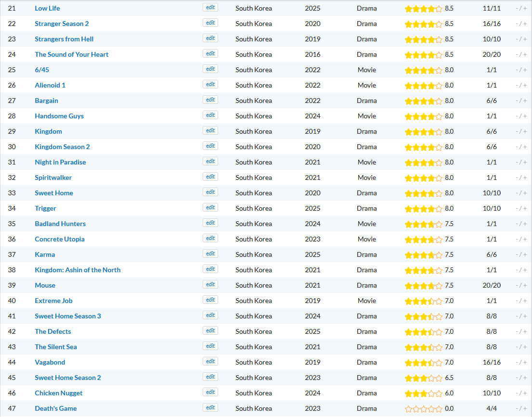Image resolution: width=532 pixels, height=417 pixels.
Task: Open the Alienoid 1 title link
Action: [x=50, y=85]
